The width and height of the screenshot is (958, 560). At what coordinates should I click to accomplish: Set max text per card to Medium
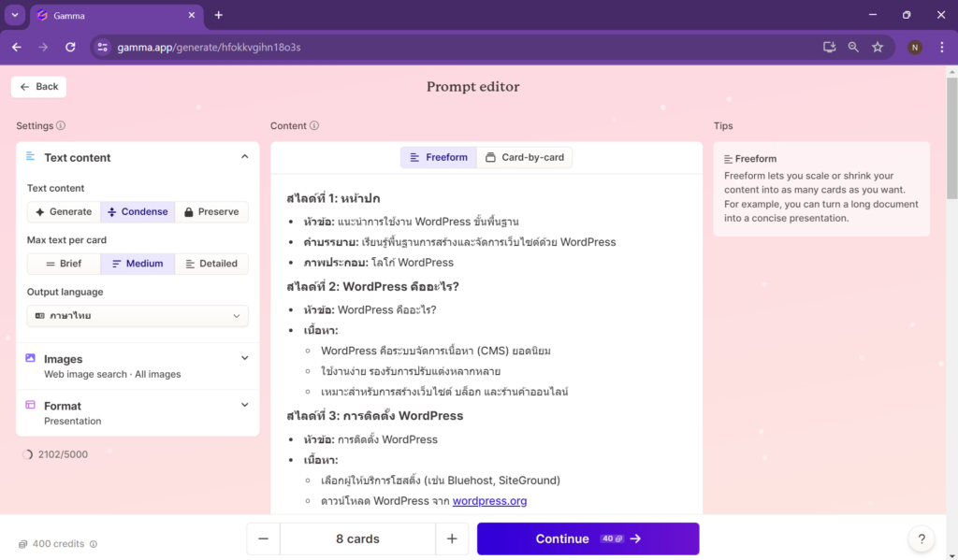(x=138, y=264)
